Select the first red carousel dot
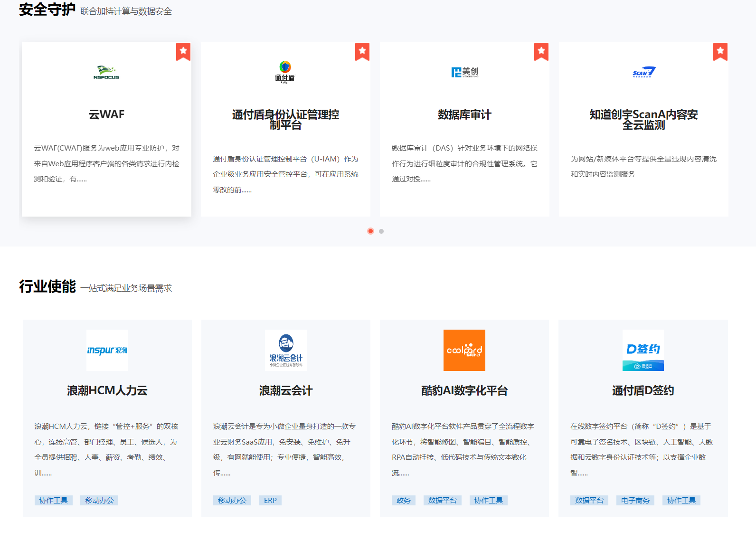Viewport: 756px width, 541px height. (x=370, y=231)
